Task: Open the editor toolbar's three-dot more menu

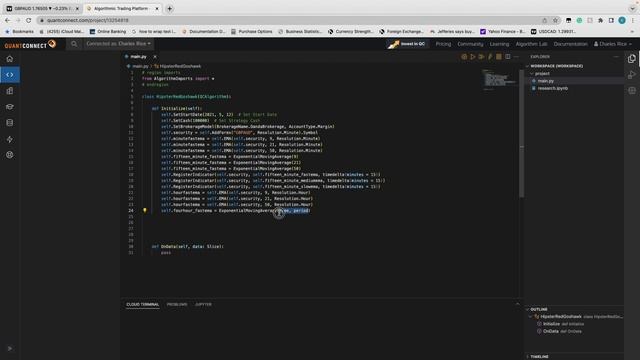Action: point(516,57)
